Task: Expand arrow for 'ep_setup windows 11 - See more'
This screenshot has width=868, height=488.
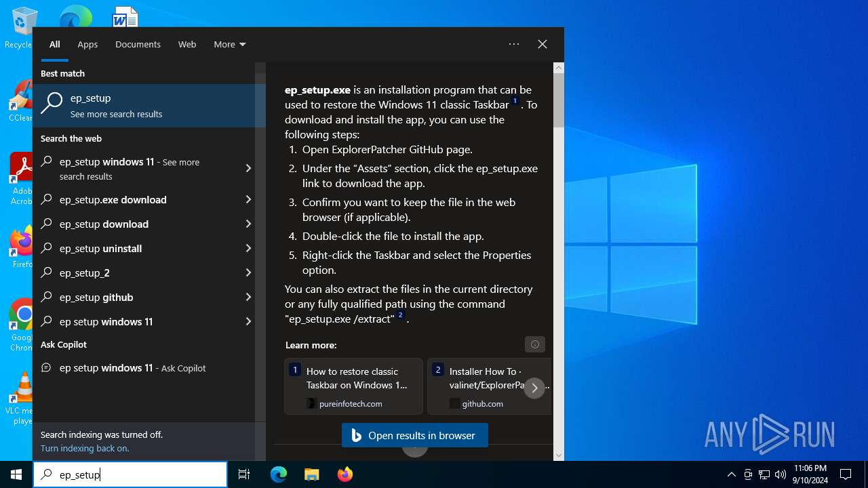Action: (248, 168)
